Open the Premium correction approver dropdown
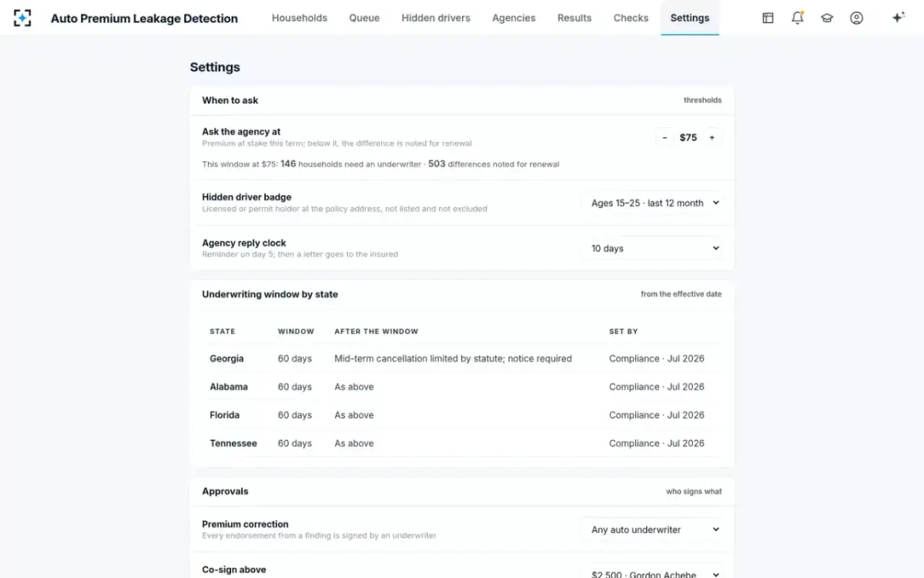The height and width of the screenshot is (578, 924). pos(651,529)
